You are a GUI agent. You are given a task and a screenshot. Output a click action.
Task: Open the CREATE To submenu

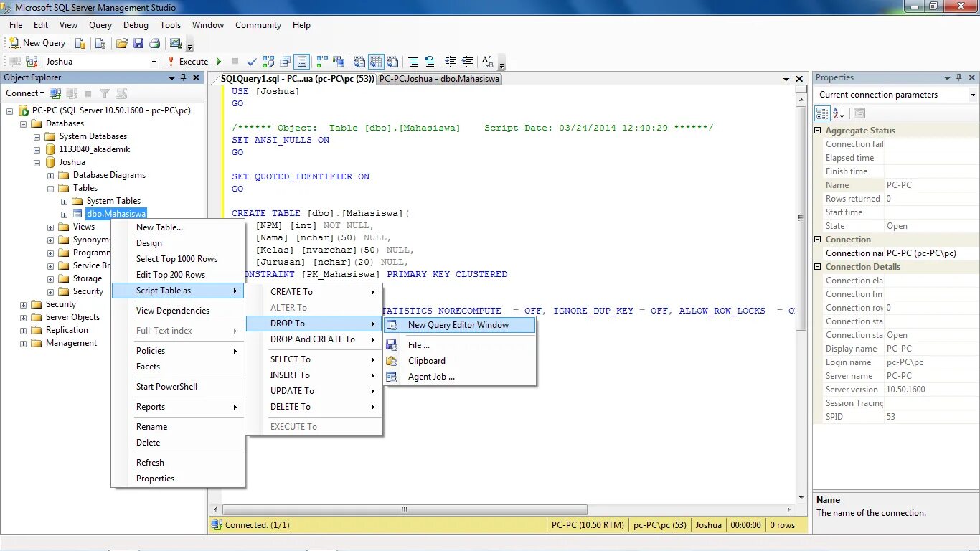click(314, 292)
